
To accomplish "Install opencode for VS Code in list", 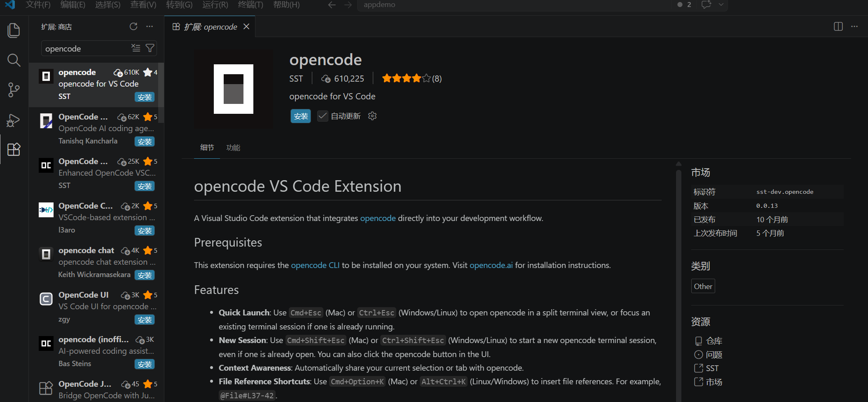I will click(x=145, y=97).
